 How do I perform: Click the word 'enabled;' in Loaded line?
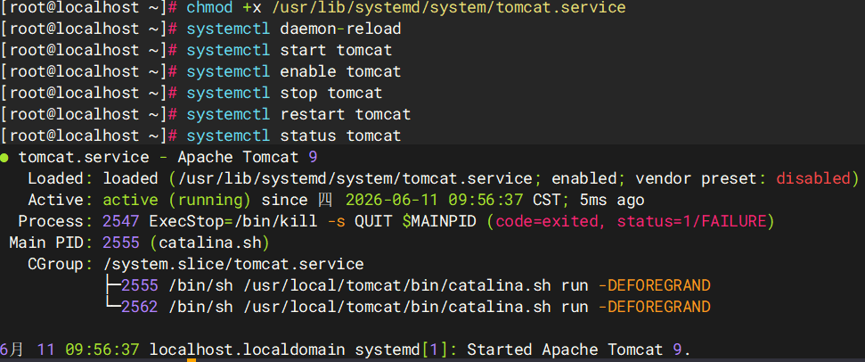tap(589, 179)
